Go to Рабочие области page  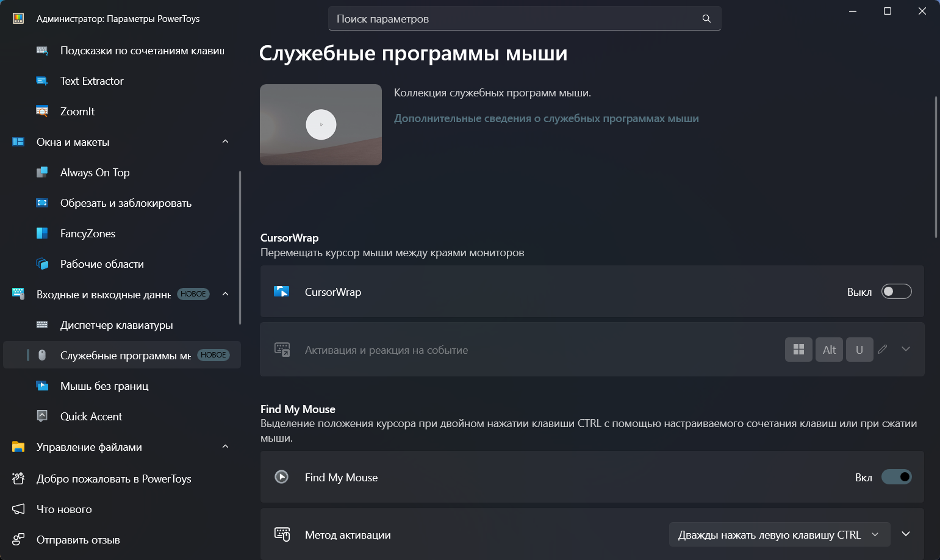click(x=102, y=264)
